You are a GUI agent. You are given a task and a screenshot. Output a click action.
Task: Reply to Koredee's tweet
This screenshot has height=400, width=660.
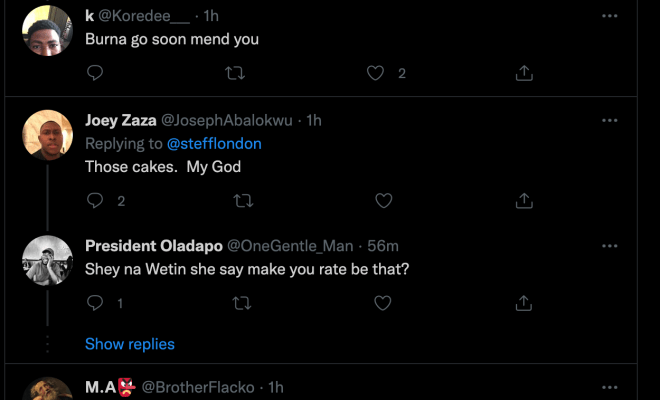coord(95,73)
